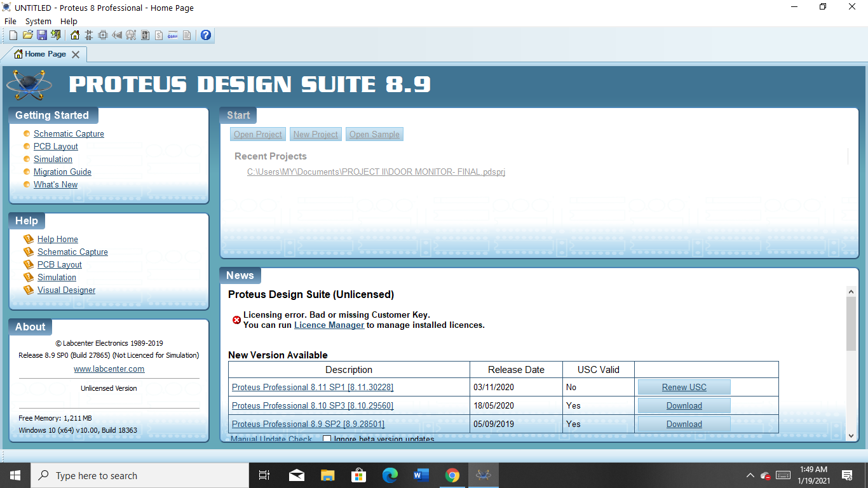This screenshot has width=868, height=488.
Task: Open Schematic Capture toolbar icon
Action: (89, 35)
